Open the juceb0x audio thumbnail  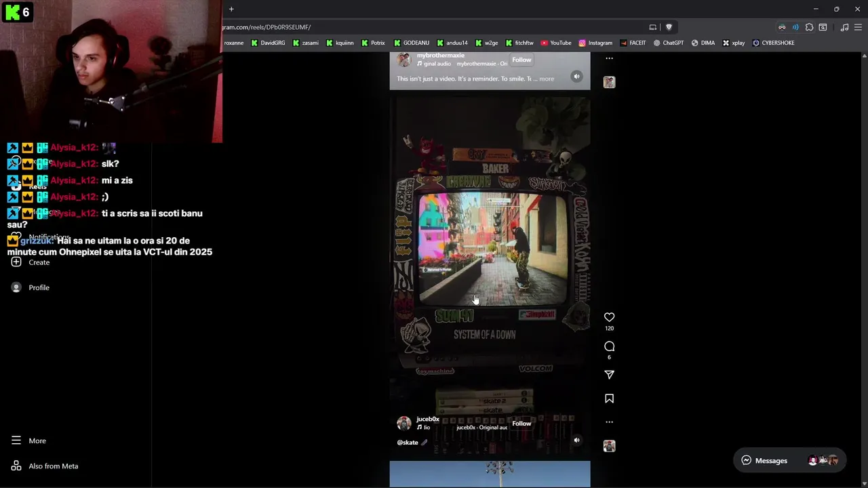pyautogui.click(x=609, y=446)
